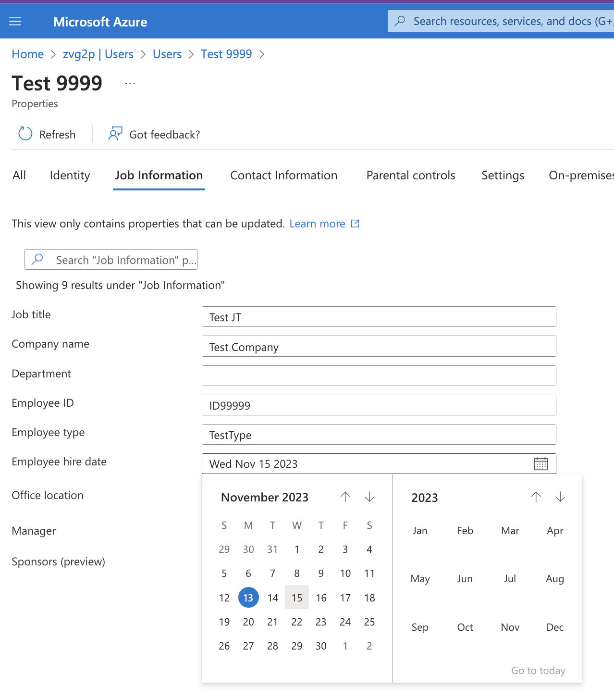
Task: Switch to the Contact Information tab
Action: pos(284,175)
